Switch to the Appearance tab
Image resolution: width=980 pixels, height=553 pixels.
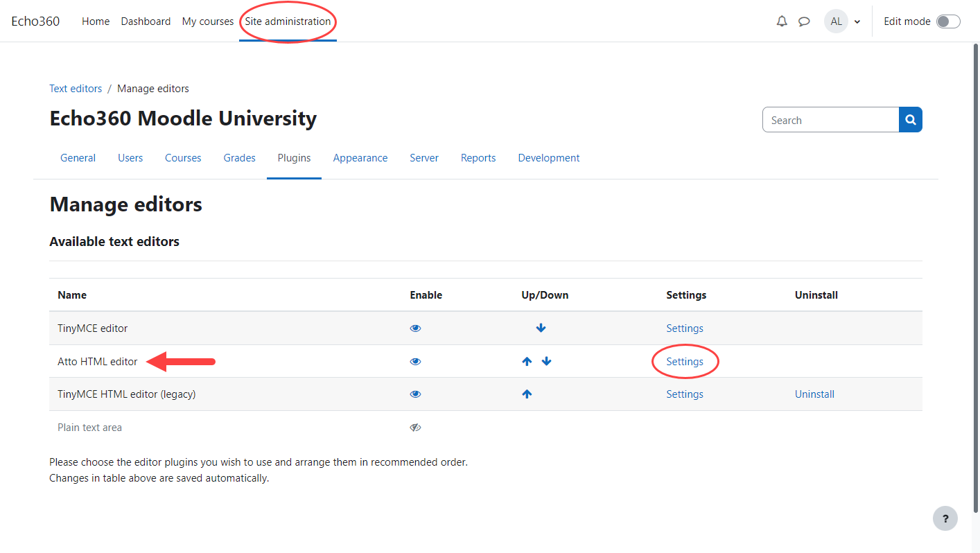pyautogui.click(x=360, y=158)
